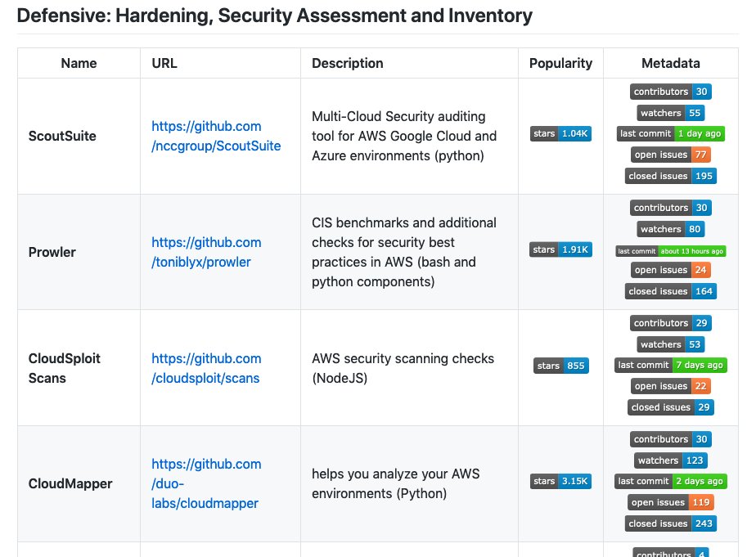Click Prowler closed issues 164 badge

[671, 291]
